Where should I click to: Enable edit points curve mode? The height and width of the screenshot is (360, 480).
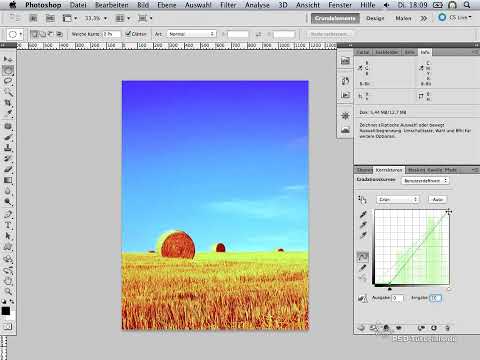[363, 257]
